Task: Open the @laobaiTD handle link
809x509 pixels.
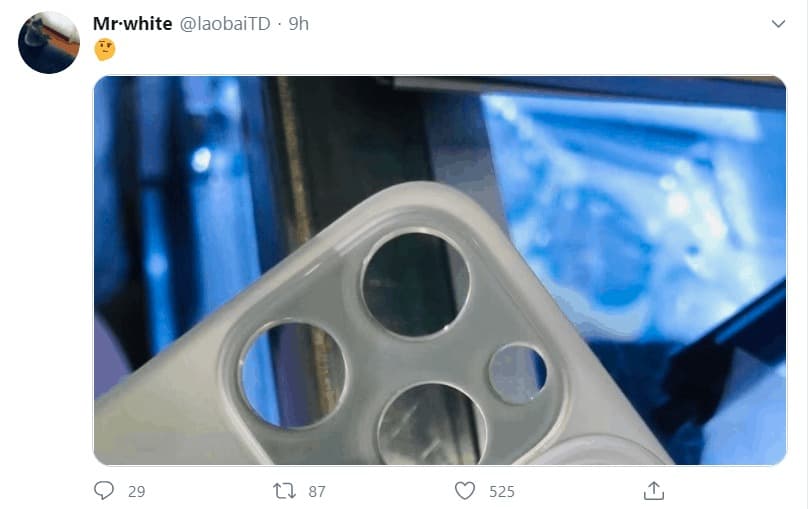Action: tap(225, 24)
